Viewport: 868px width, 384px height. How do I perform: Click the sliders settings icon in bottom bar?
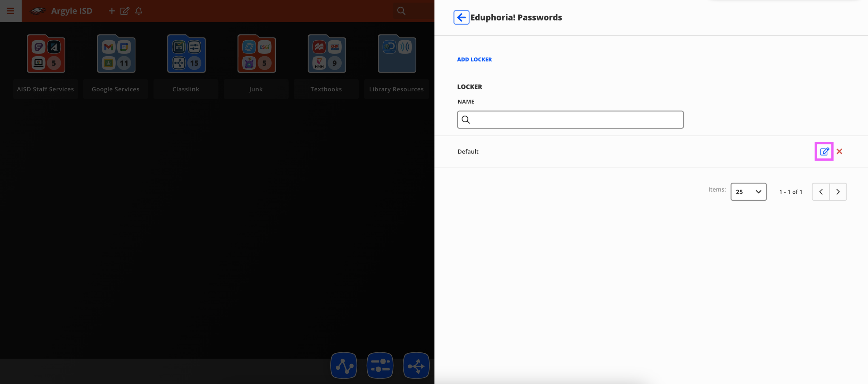coord(380,365)
